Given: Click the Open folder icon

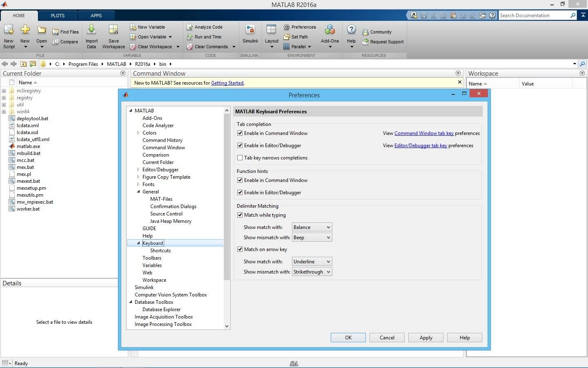Looking at the screenshot, I should (x=41, y=30).
